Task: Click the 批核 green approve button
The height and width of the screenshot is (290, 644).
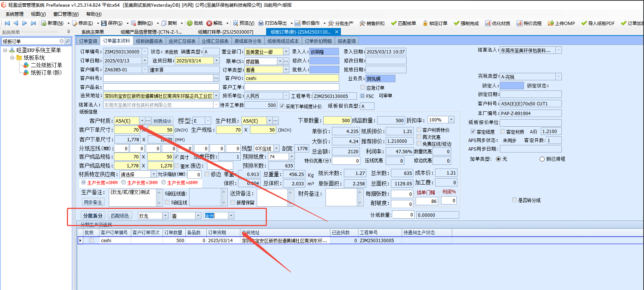Action: (195, 23)
